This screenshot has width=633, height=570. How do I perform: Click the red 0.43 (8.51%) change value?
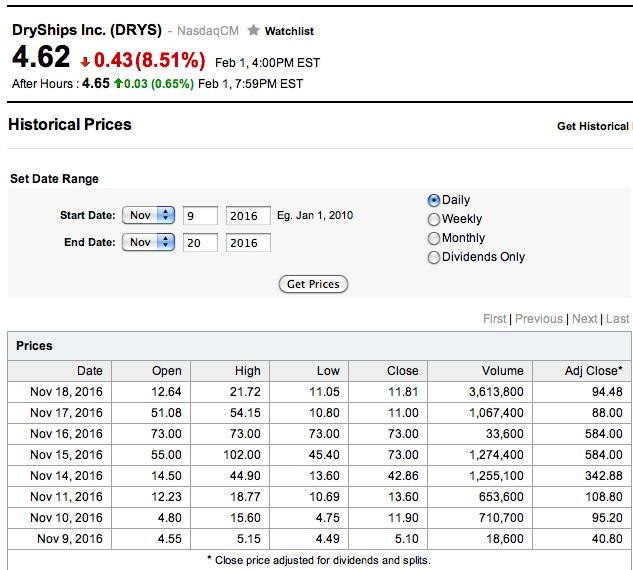tap(149, 61)
